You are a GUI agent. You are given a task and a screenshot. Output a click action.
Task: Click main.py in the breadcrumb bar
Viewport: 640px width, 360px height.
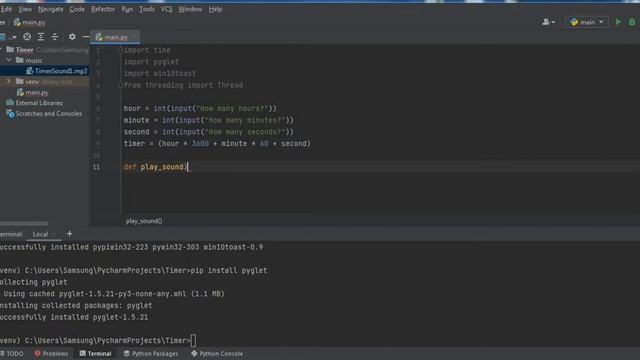point(30,22)
